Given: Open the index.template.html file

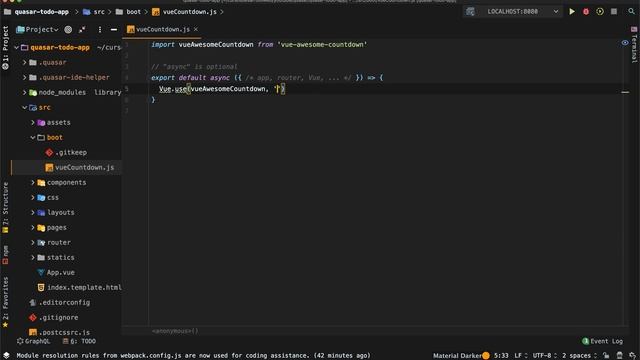Looking at the screenshot, I should click(79, 287).
